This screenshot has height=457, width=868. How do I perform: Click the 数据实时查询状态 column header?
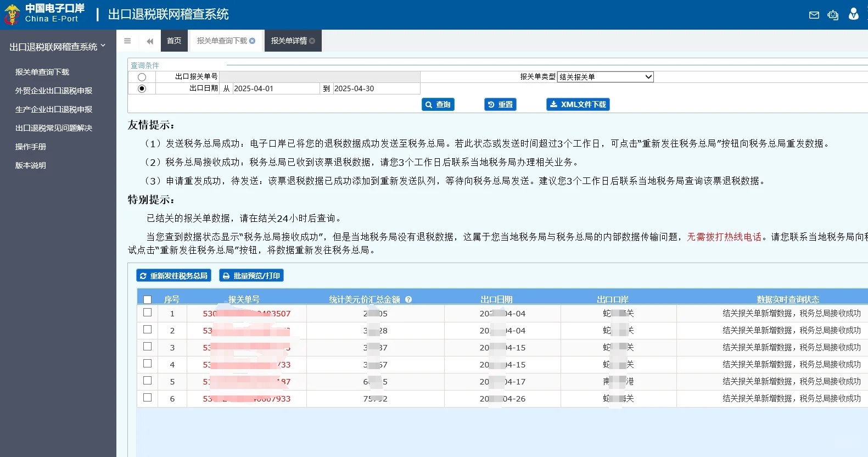click(788, 299)
